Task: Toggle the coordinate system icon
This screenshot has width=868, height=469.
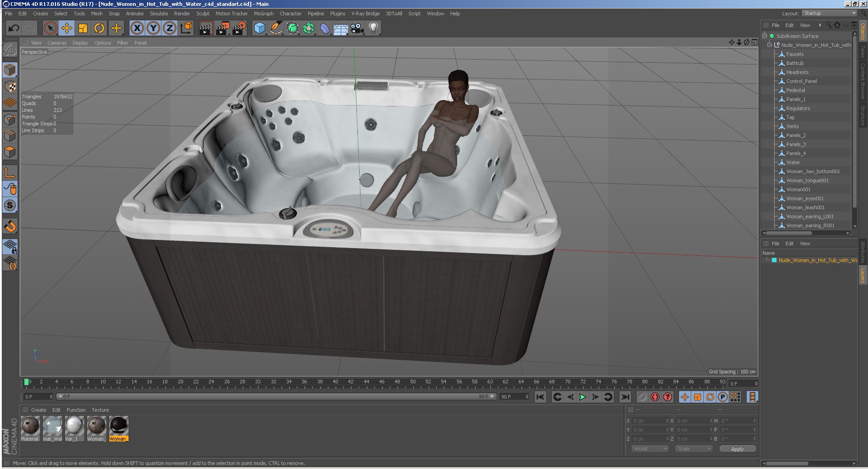Action: pos(186,28)
